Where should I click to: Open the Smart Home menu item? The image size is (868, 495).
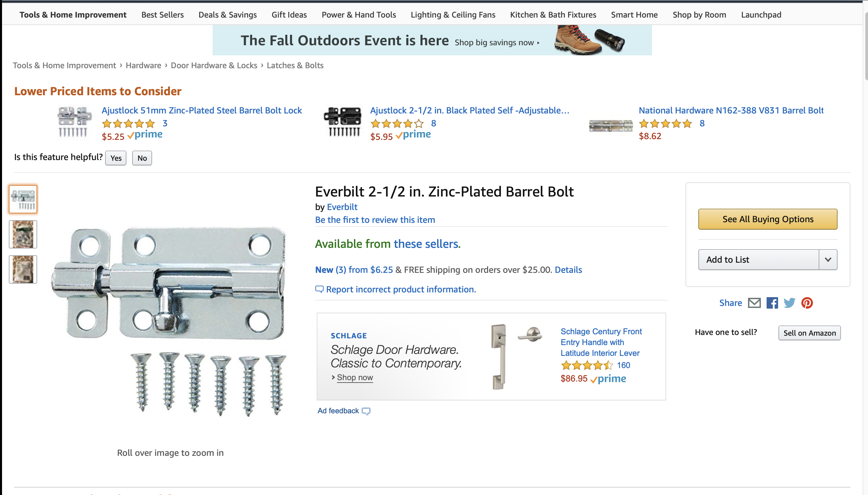pos(634,15)
